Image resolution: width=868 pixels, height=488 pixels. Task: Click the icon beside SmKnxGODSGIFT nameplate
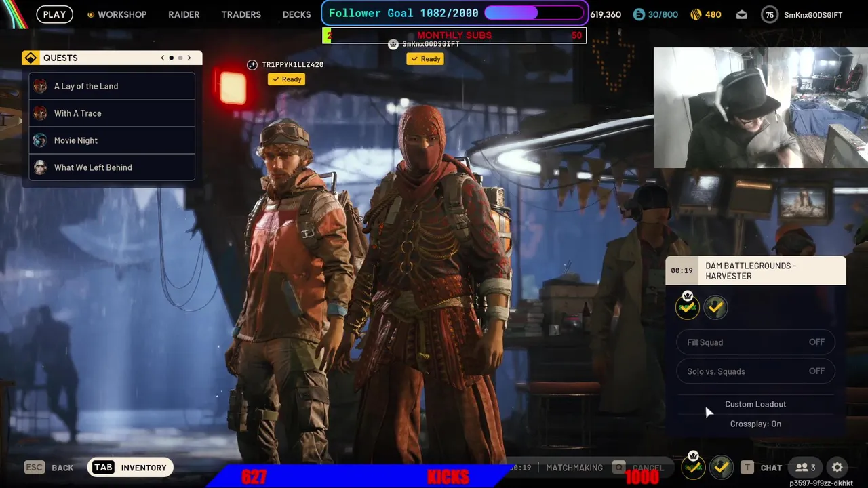pos(393,44)
